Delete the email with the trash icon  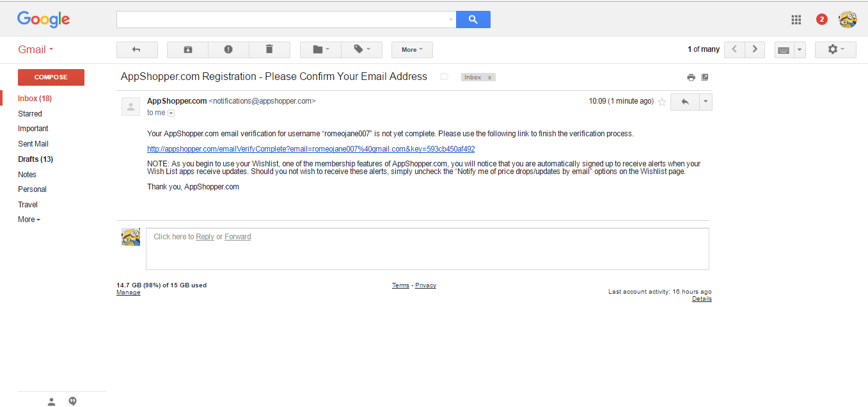[x=269, y=50]
